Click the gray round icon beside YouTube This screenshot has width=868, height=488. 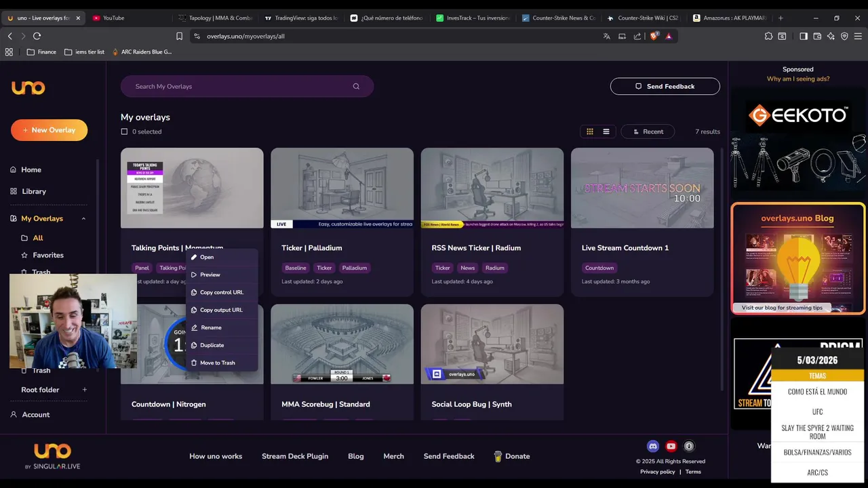pyautogui.click(x=689, y=446)
